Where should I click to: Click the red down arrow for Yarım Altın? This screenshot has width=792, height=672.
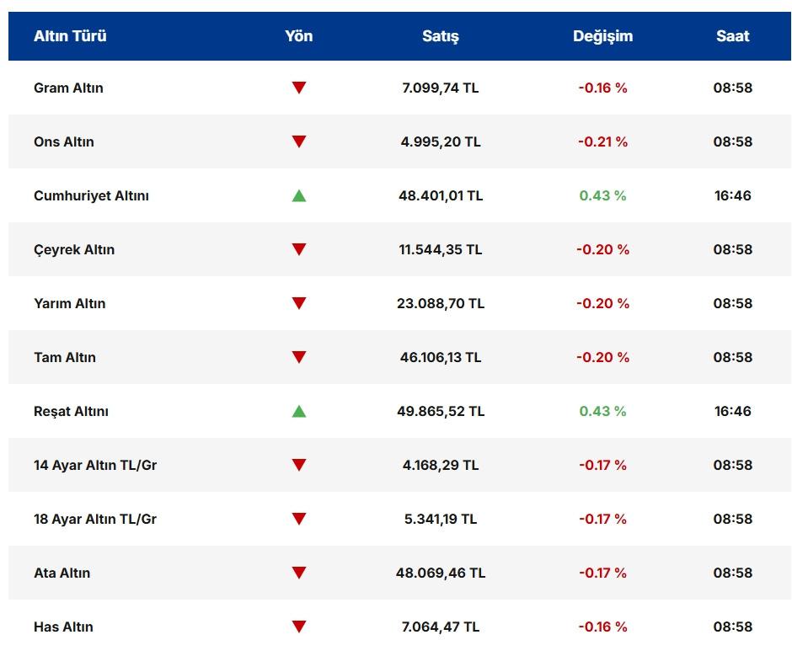pyautogui.click(x=298, y=303)
